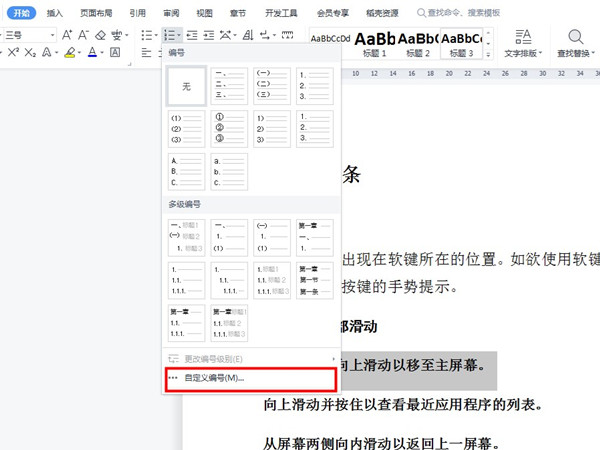Click 自定义编号(M)... menu entry
Viewport: 600px width, 450px height.
tap(212, 378)
